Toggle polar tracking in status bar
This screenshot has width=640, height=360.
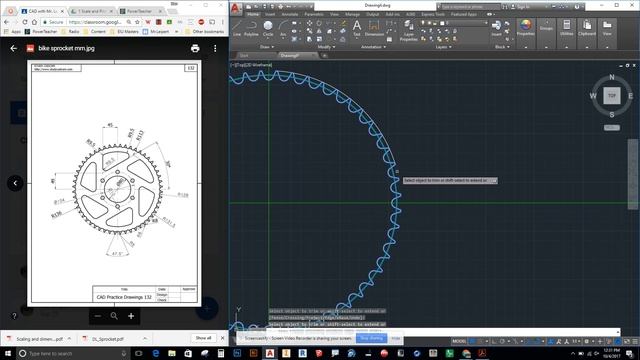tap(503, 341)
